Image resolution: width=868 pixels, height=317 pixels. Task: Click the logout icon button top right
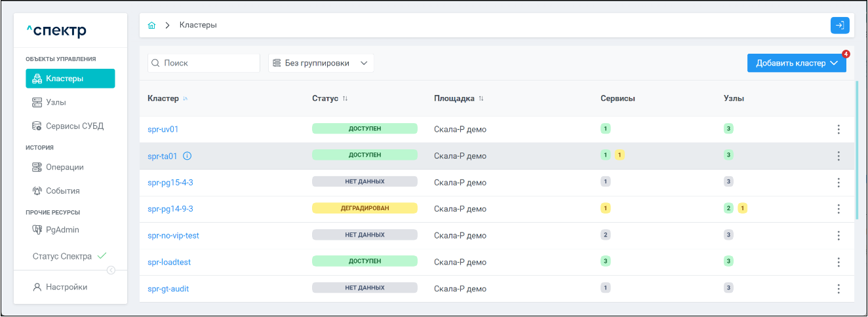pyautogui.click(x=840, y=26)
